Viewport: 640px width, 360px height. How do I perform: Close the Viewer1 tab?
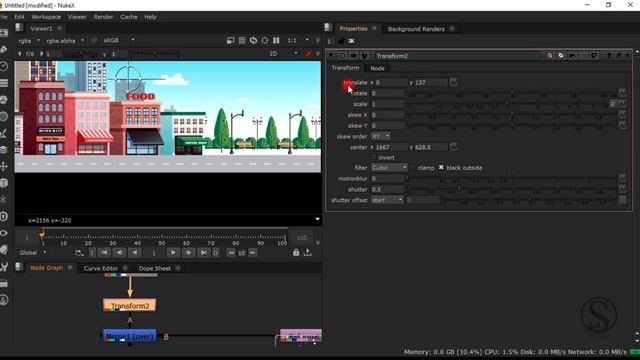pos(60,28)
